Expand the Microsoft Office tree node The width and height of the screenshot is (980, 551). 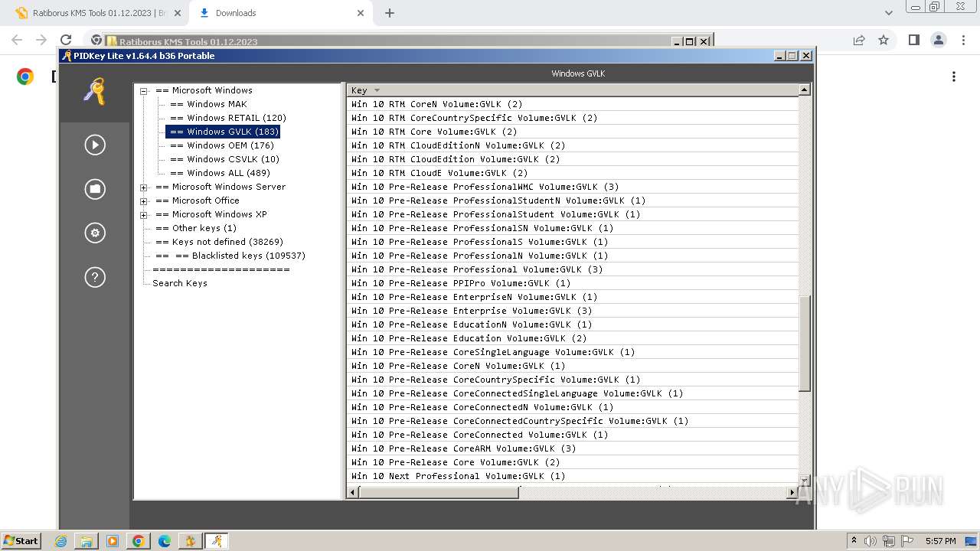143,201
